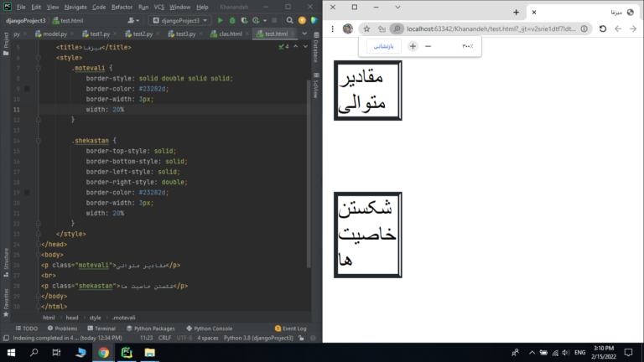The width and height of the screenshot is (644, 362).
Task: Run the djangoProject3 configuration
Action: click(220, 19)
